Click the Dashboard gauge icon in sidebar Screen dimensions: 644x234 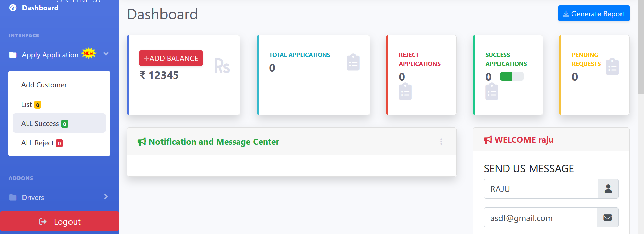click(x=13, y=8)
